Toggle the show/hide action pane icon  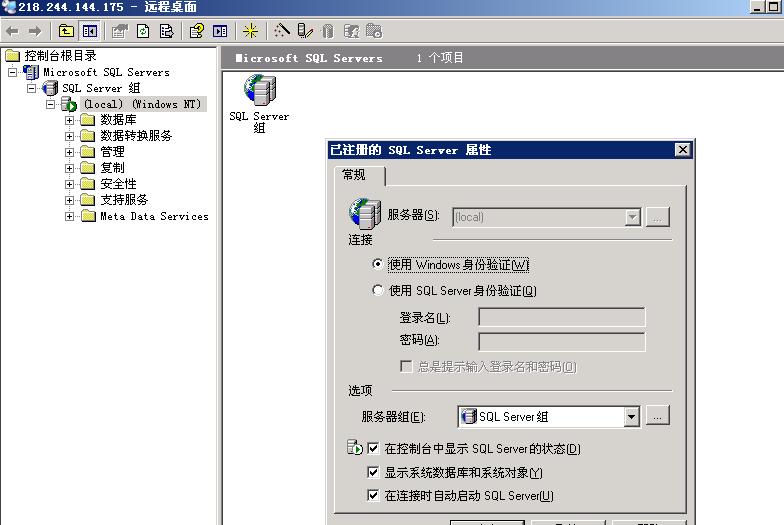click(220, 31)
